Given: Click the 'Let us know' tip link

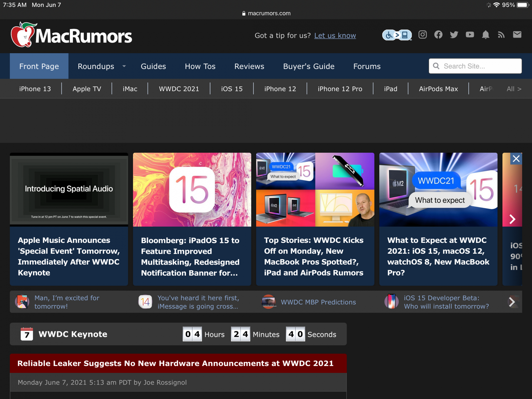Looking at the screenshot, I should (335, 35).
